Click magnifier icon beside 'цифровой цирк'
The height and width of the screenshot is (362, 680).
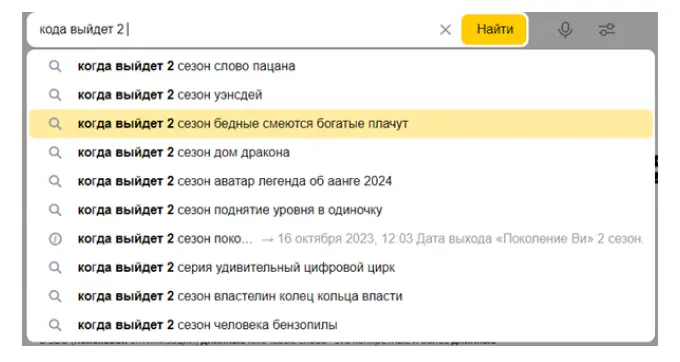tap(55, 268)
